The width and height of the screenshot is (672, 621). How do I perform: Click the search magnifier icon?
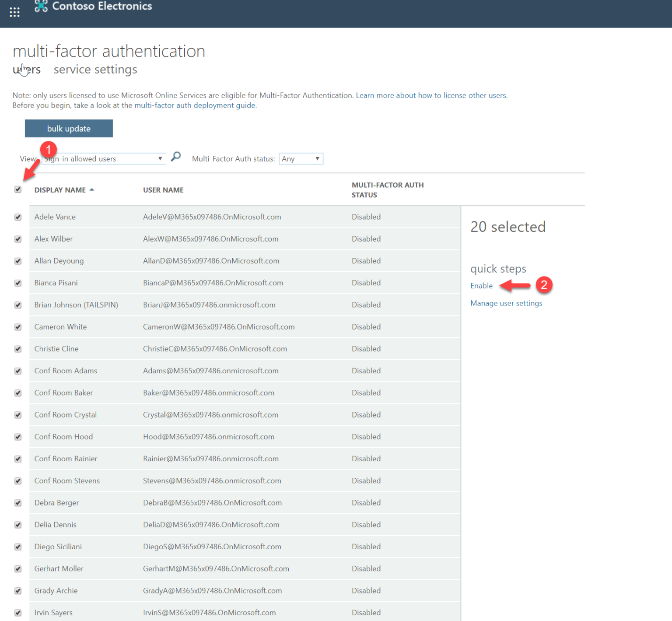[x=175, y=156]
